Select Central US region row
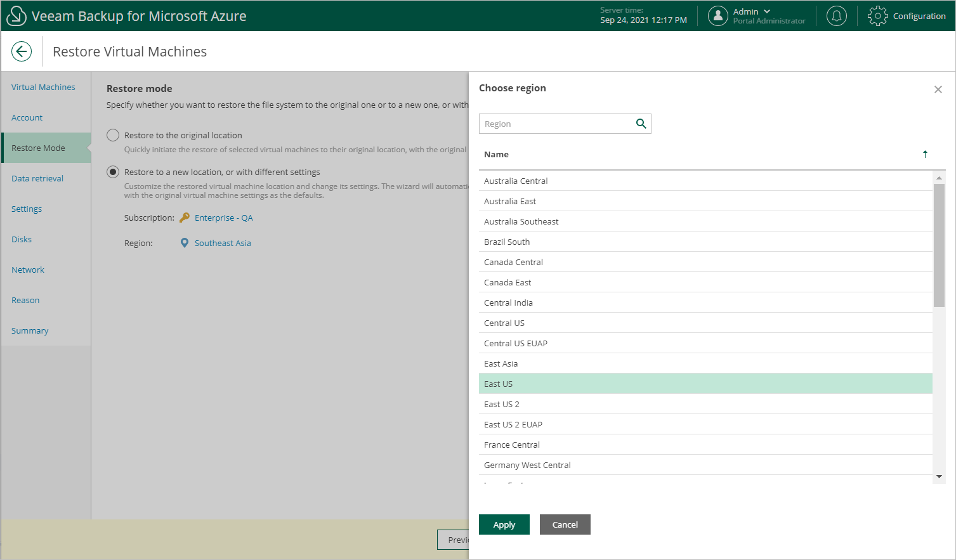 point(705,323)
